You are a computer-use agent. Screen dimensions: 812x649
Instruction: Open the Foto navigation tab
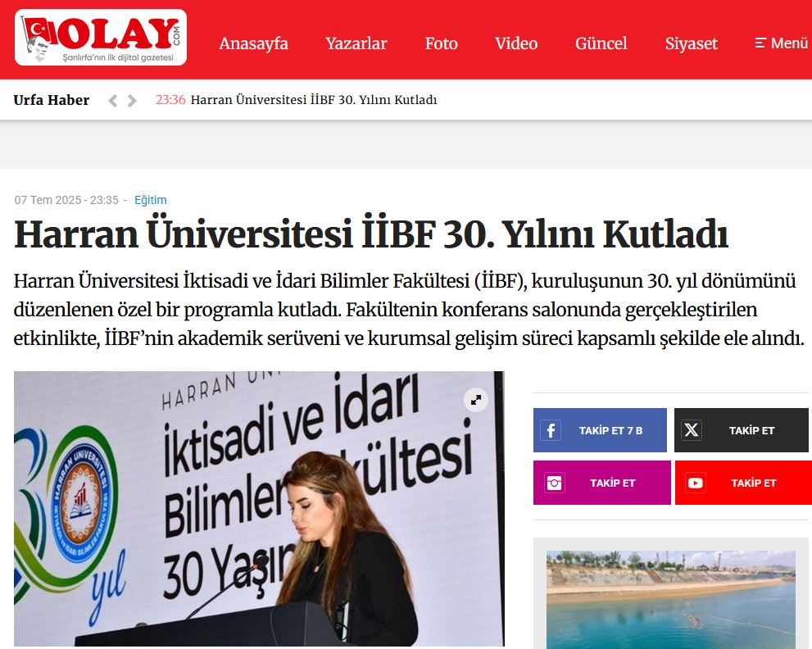tap(441, 43)
